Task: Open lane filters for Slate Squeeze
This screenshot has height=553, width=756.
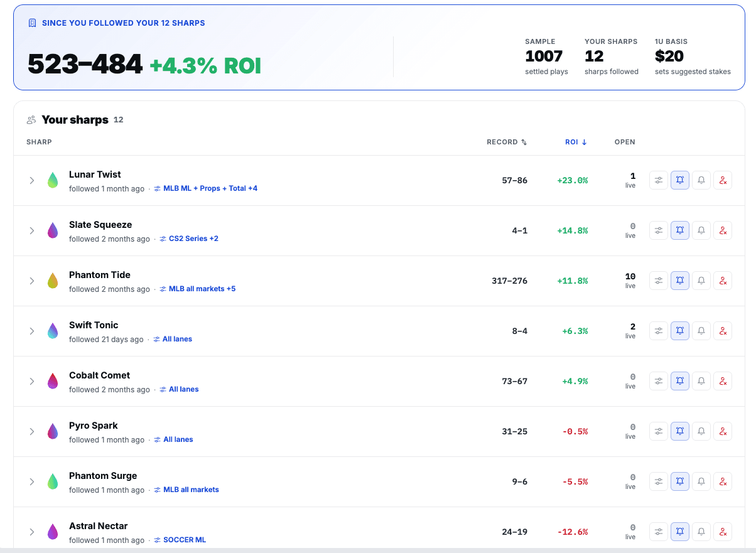Action: [x=659, y=230]
